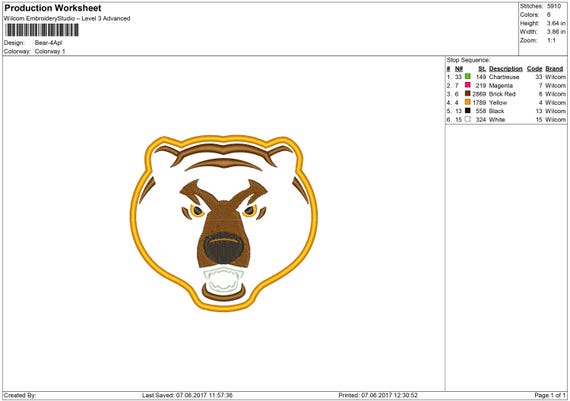Click the 'Magenta' description
The height and width of the screenshot is (401, 570).
[501, 86]
